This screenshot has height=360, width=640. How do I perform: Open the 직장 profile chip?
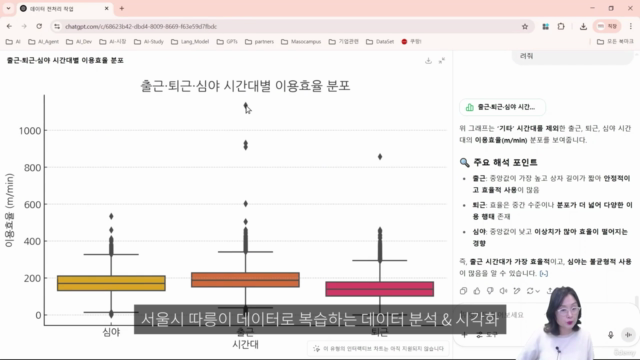click(607, 27)
